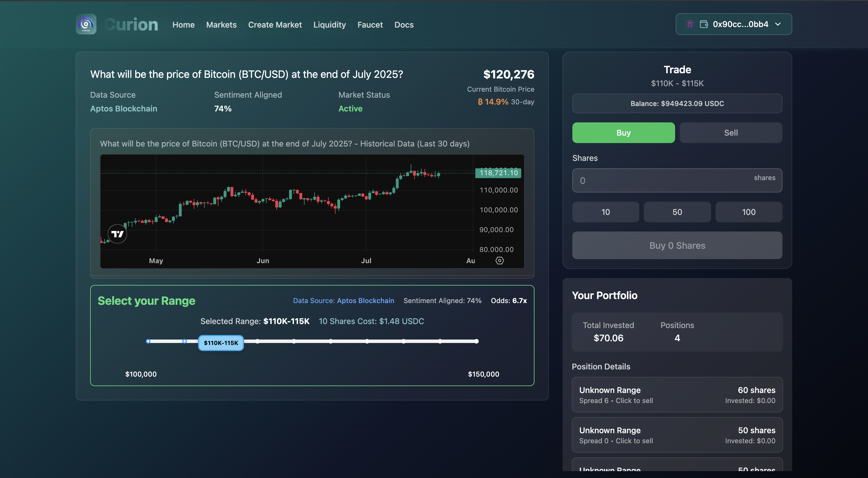The height and width of the screenshot is (478, 868).
Task: Click the last slider stop at $150,000
Action: click(x=476, y=341)
